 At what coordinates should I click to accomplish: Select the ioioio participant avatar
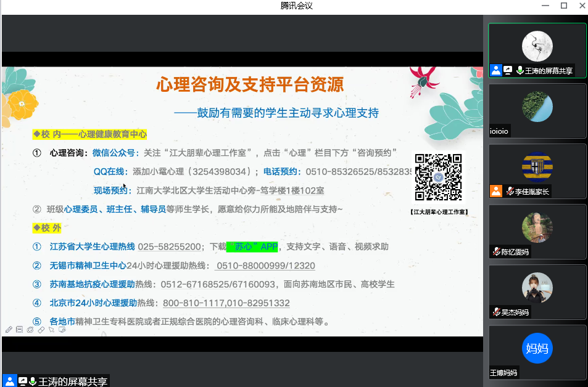(x=537, y=106)
